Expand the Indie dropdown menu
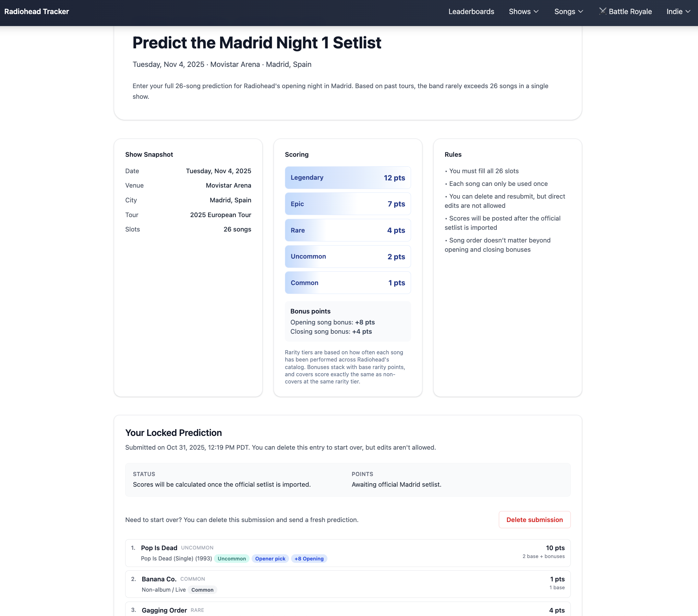 [678, 12]
